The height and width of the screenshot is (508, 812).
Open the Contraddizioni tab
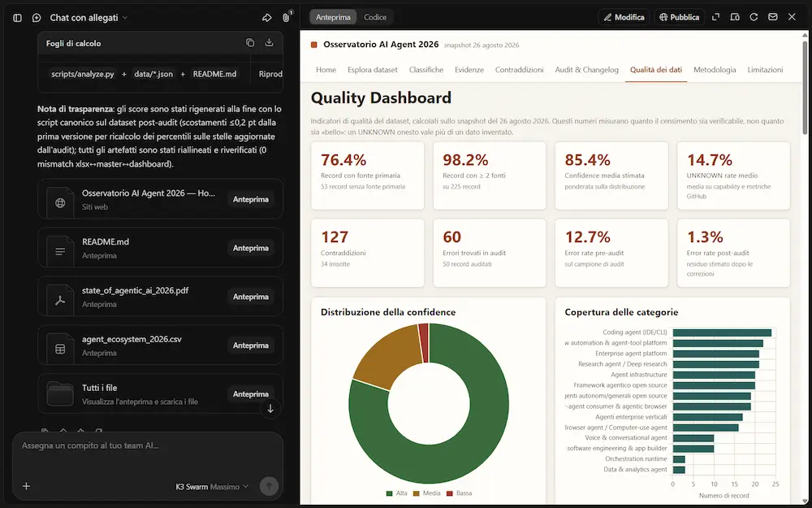(x=520, y=69)
